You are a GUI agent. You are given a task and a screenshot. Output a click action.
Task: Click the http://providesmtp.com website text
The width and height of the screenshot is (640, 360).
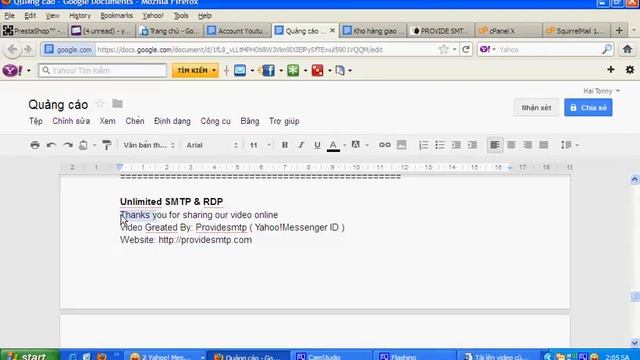[x=205, y=240]
